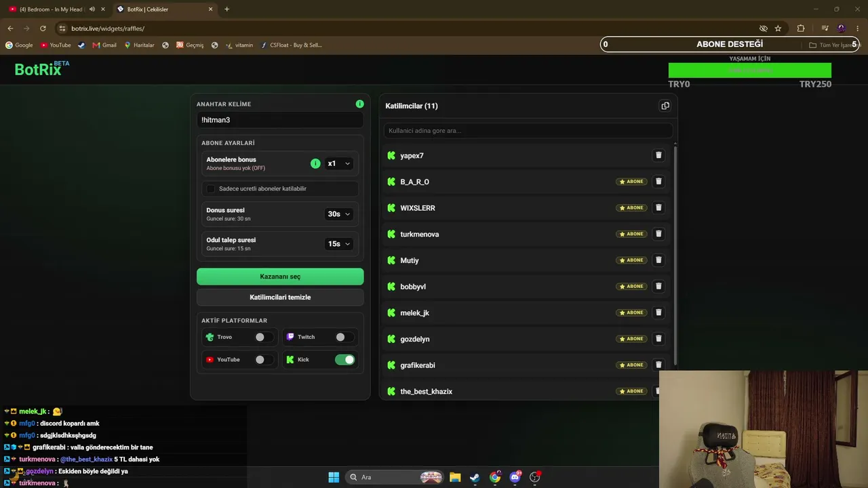Delete Mutiy from the raffle list
The height and width of the screenshot is (488, 868).
(x=658, y=260)
